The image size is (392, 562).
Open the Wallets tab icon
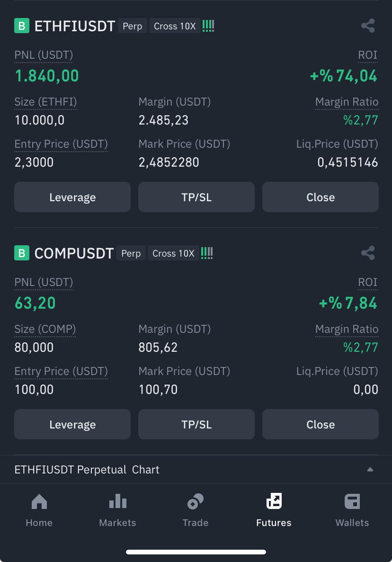[352, 501]
